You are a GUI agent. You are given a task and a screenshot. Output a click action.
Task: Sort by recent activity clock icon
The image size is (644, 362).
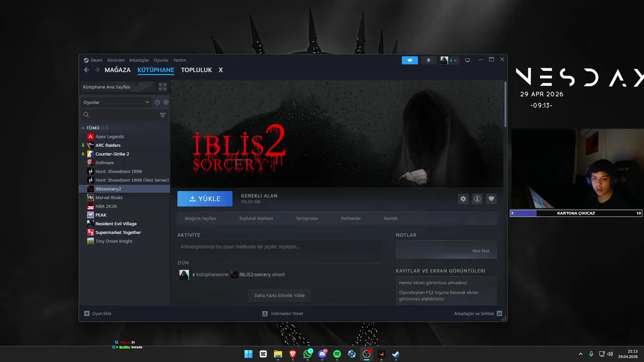point(157,102)
